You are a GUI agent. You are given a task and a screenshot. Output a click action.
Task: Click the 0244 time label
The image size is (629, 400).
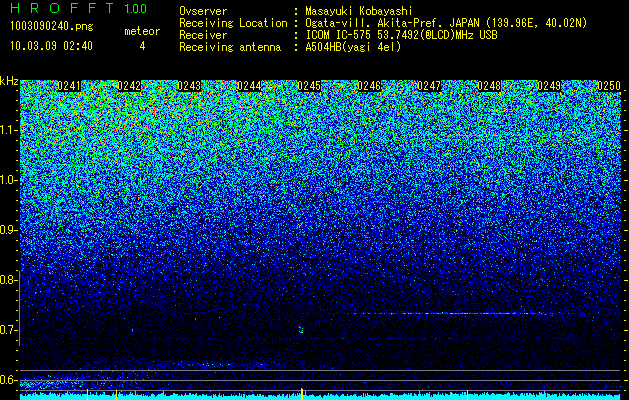(x=249, y=86)
